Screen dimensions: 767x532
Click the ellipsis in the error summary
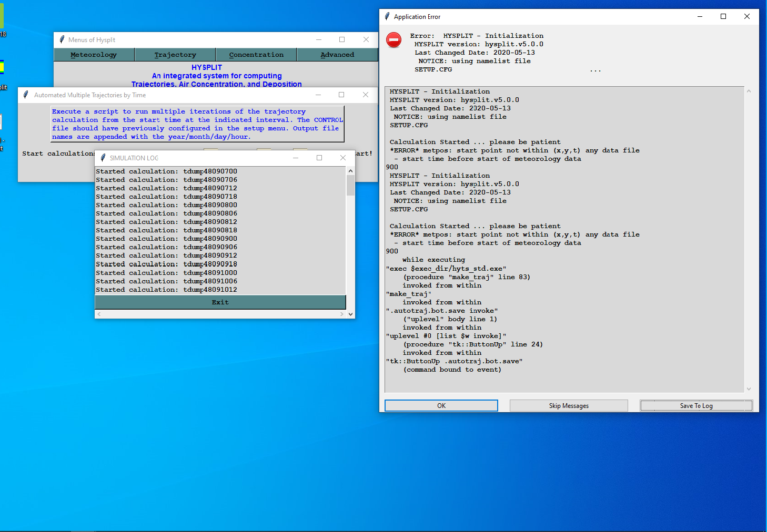[x=595, y=70]
